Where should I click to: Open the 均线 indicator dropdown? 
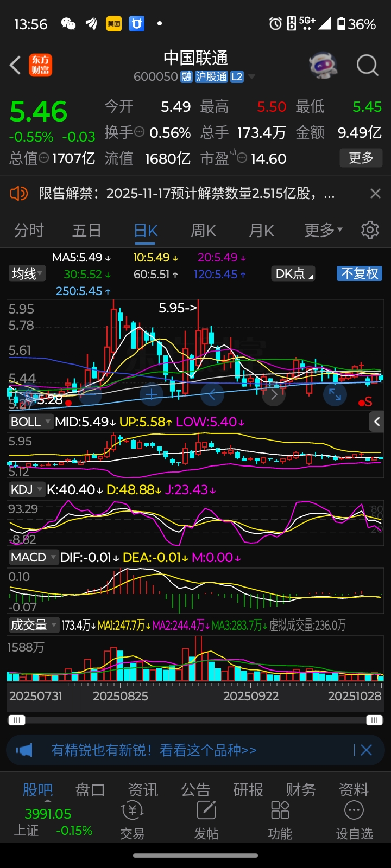click(x=27, y=274)
